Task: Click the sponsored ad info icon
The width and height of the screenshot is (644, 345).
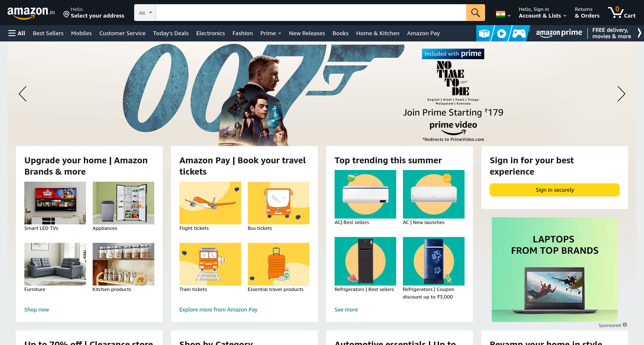Action: [625, 325]
